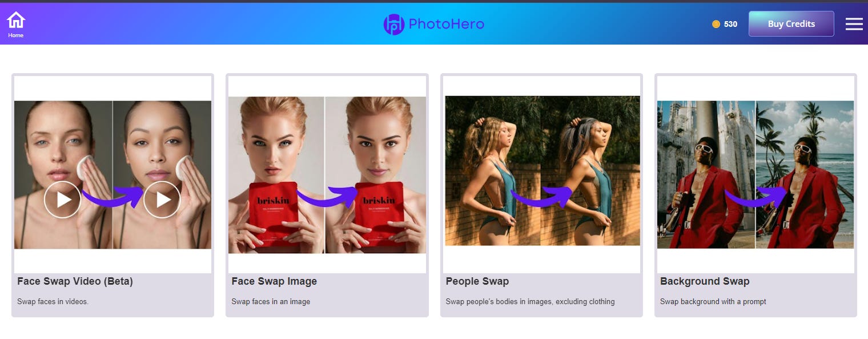Image resolution: width=868 pixels, height=339 pixels.
Task: Click the Buy Credits button
Action: point(791,23)
